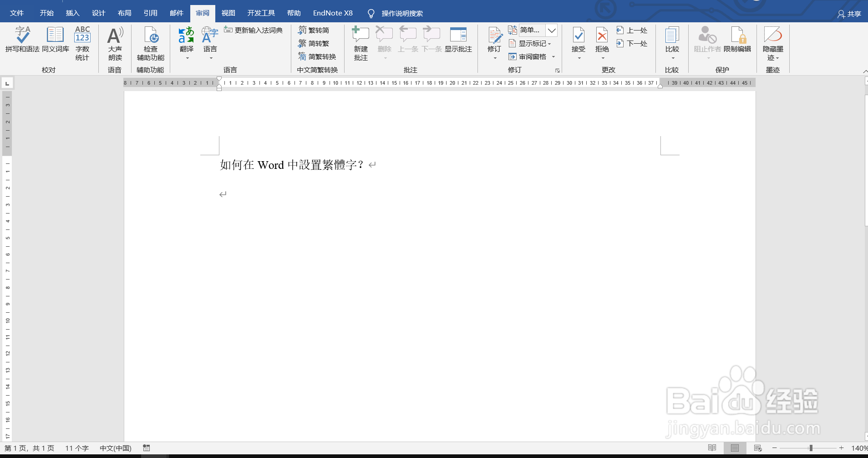Open the File (文件) tab
Image resolution: width=868 pixels, height=458 pixels.
coord(17,13)
